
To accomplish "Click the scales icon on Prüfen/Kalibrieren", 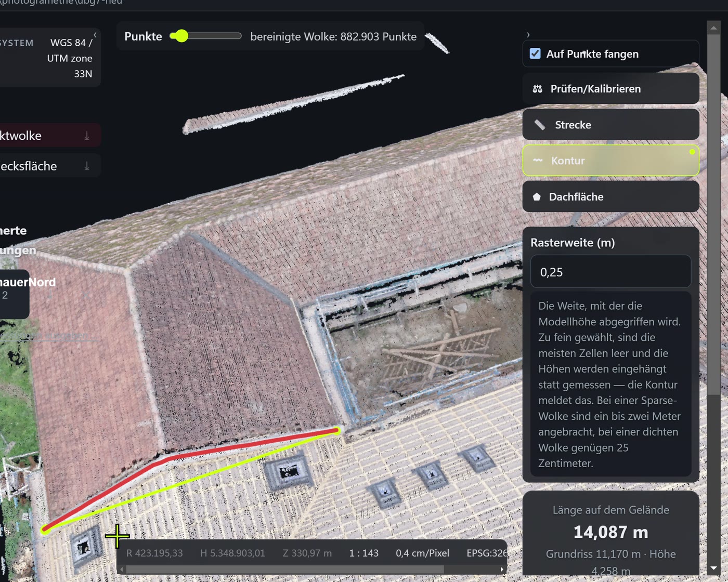I will [x=537, y=89].
